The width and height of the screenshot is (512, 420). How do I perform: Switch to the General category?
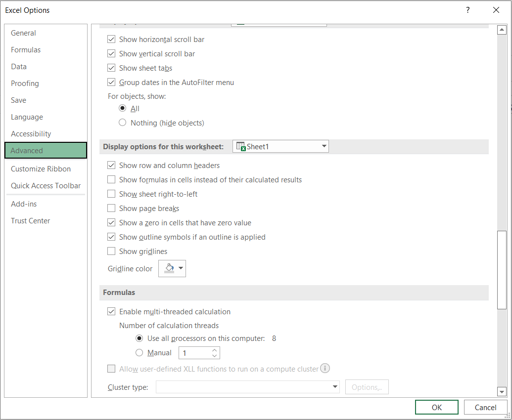(23, 33)
